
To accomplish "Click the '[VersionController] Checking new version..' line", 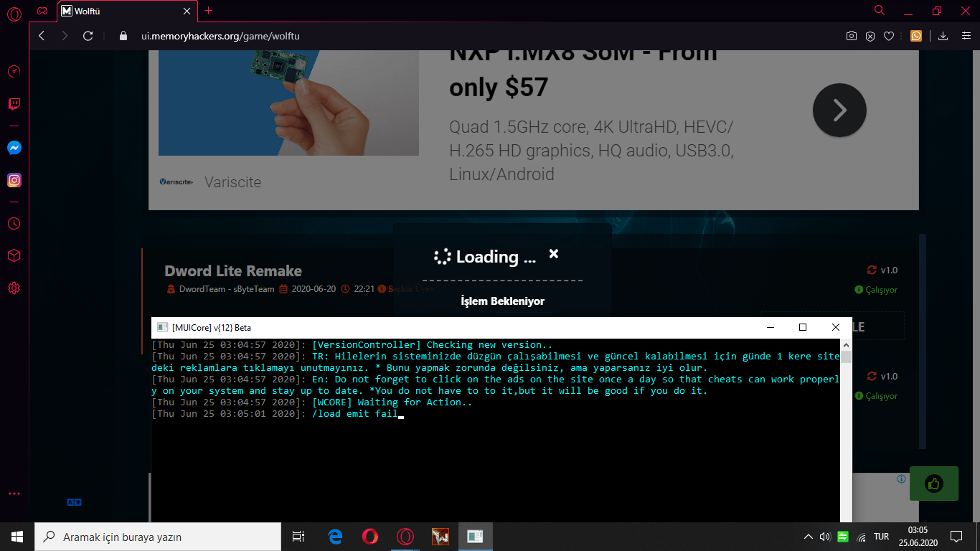I will [433, 345].
